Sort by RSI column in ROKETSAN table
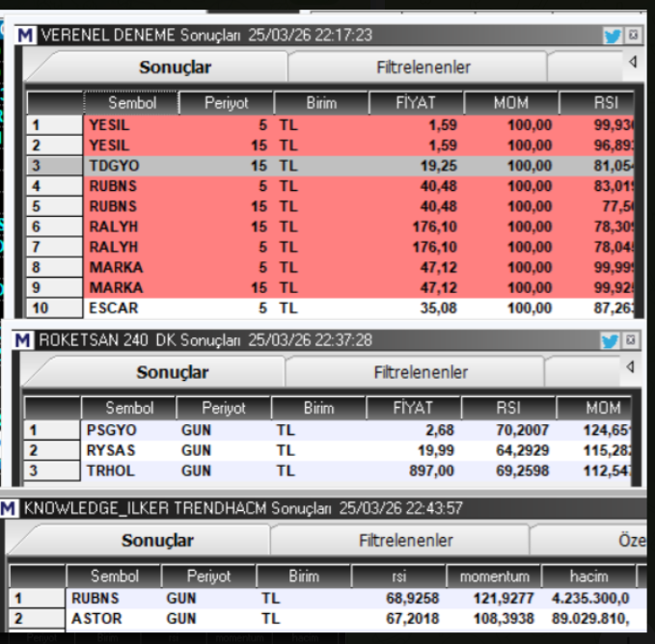655x644 pixels. coord(508,408)
